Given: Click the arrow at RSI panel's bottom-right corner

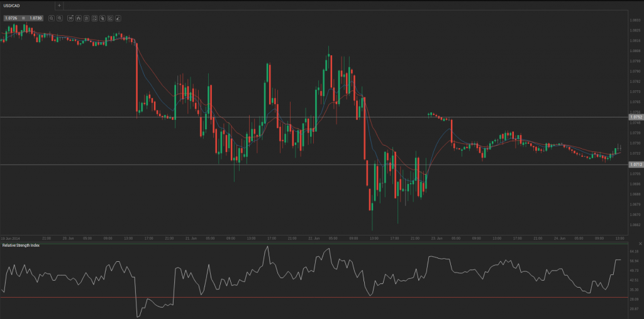Looking at the screenshot, I should point(639,315).
